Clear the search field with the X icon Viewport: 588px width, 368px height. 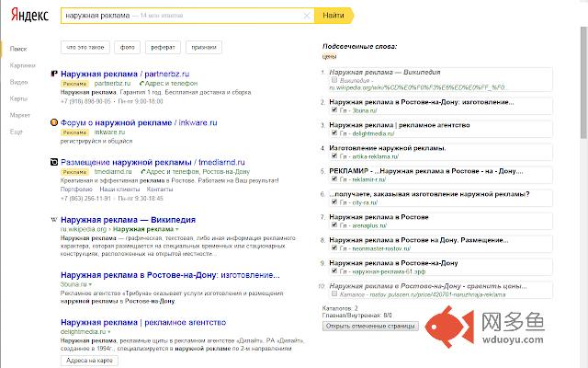point(307,16)
